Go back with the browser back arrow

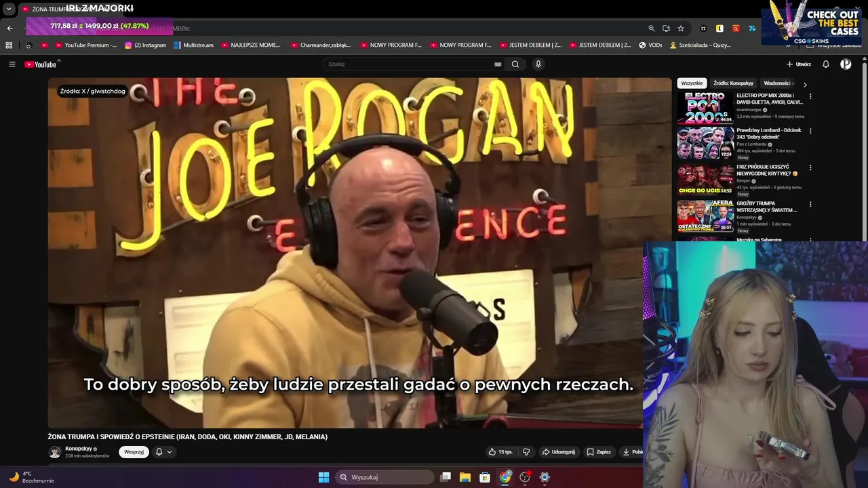click(x=9, y=28)
